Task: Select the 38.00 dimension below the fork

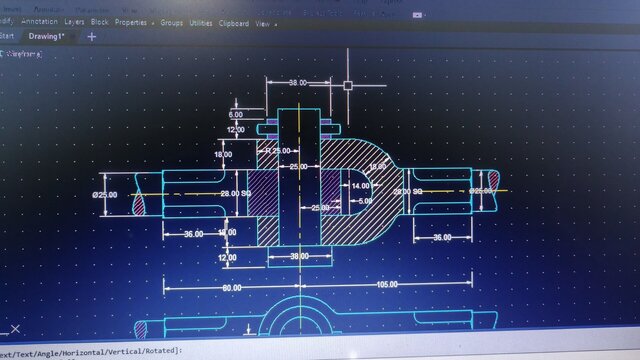Action: tap(300, 256)
